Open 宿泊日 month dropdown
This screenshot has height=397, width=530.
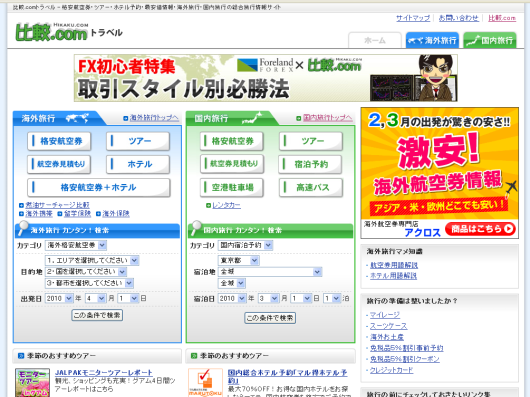pos(268,298)
